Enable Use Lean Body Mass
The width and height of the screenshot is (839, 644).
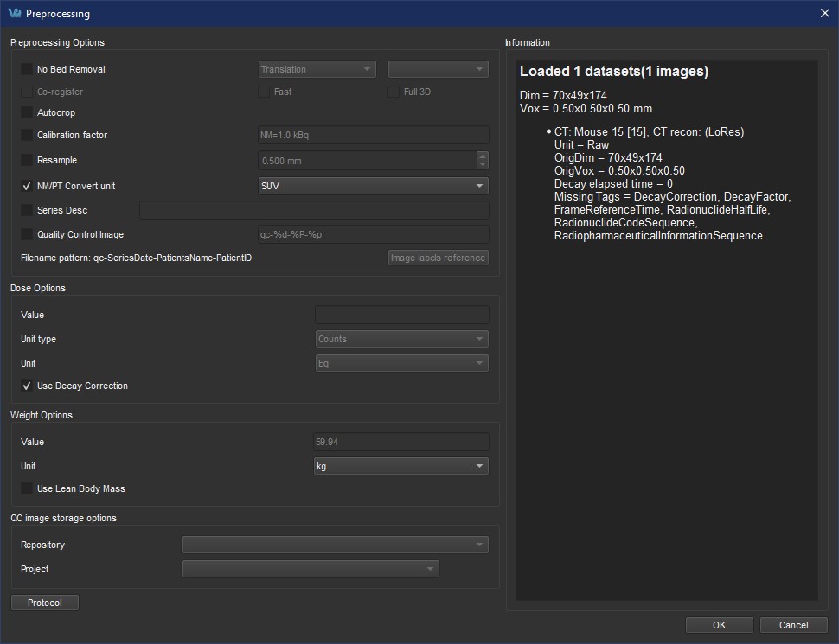point(27,488)
